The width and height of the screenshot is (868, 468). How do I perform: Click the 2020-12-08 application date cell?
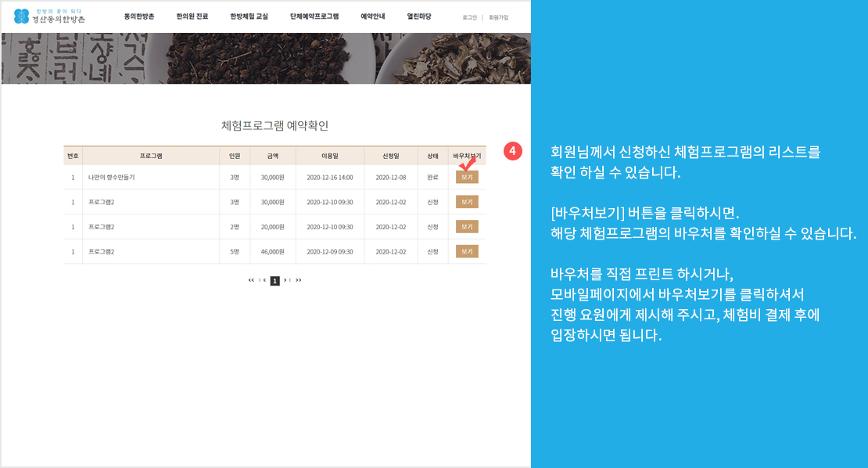point(391,177)
